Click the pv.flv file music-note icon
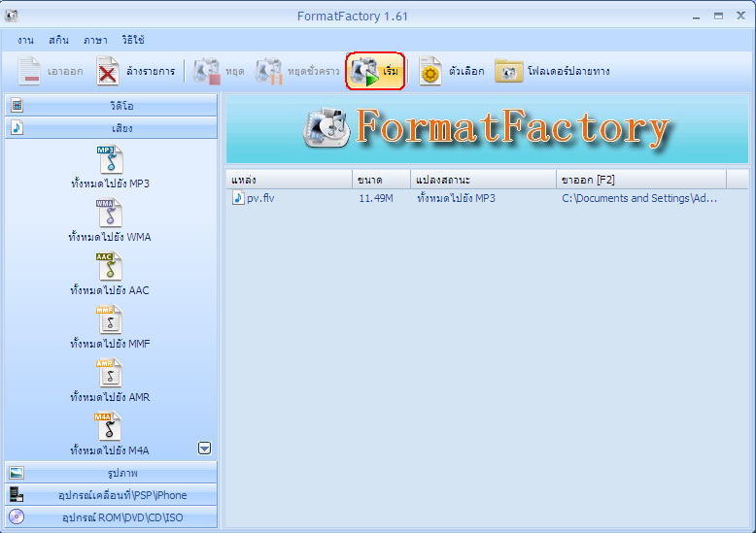The image size is (756, 533). pos(238,198)
